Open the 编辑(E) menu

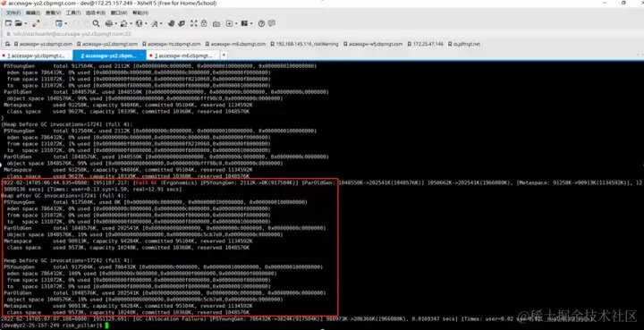(x=33, y=13)
